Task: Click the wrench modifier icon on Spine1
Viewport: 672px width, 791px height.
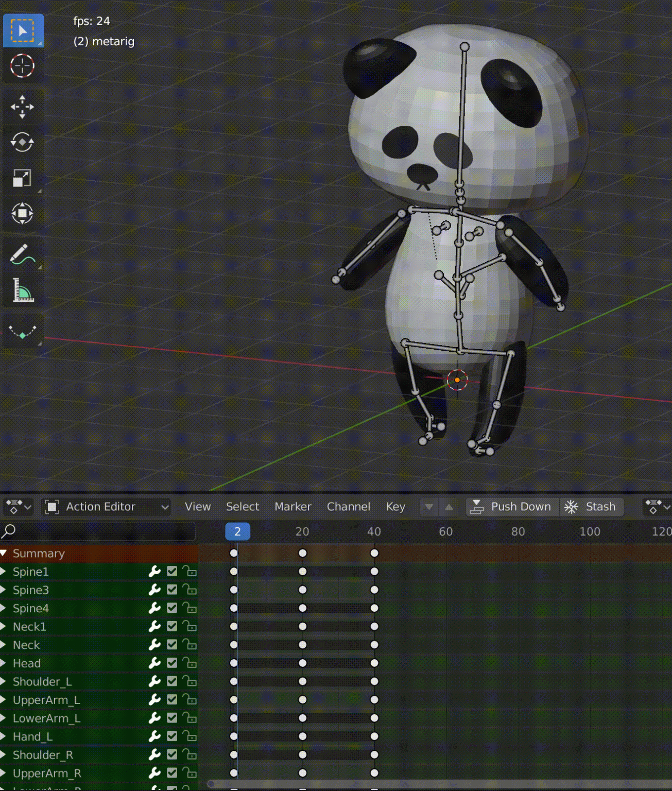Action: pyautogui.click(x=156, y=571)
